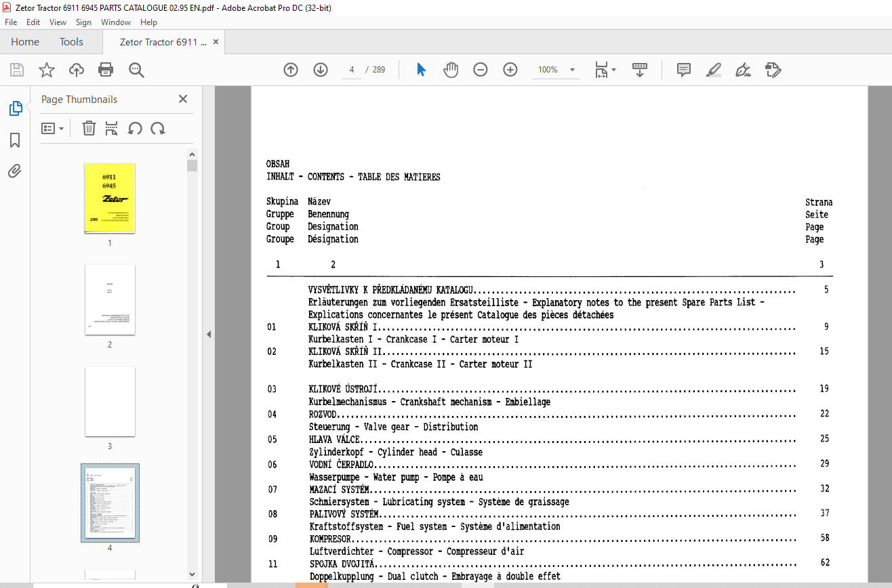Click 'MAZACÍ SYSTÉM' contents entry
Image resolution: width=892 pixels, height=588 pixels.
pos(340,489)
